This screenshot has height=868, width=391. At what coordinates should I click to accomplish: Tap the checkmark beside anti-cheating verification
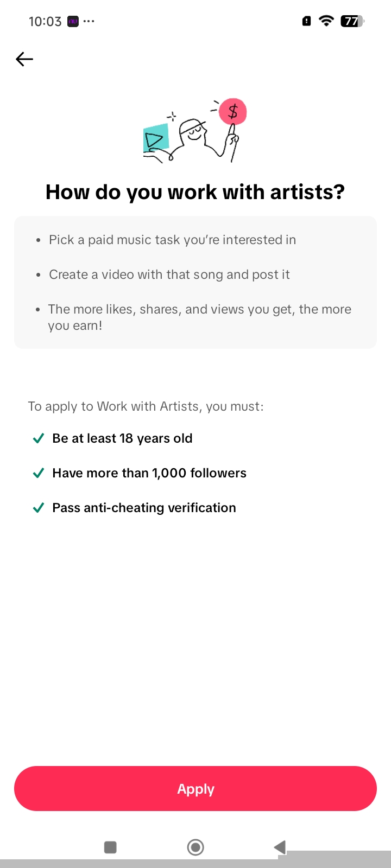click(x=39, y=508)
